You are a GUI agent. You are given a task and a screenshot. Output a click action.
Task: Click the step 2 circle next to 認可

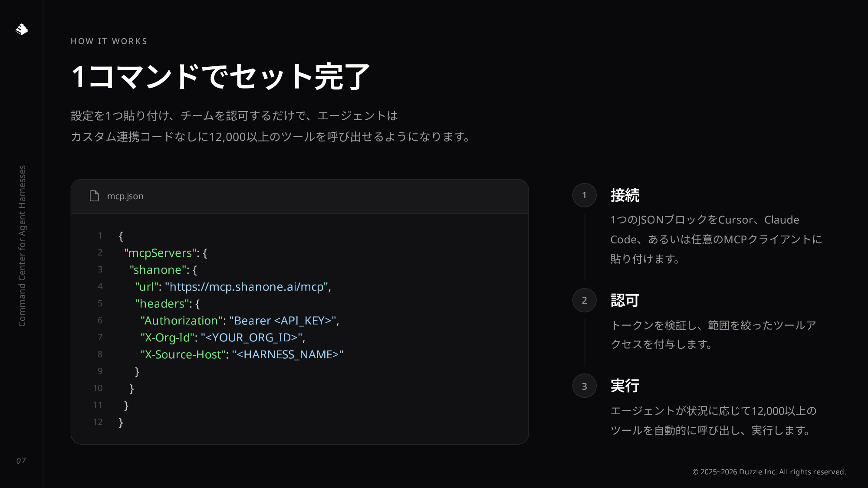tap(584, 300)
